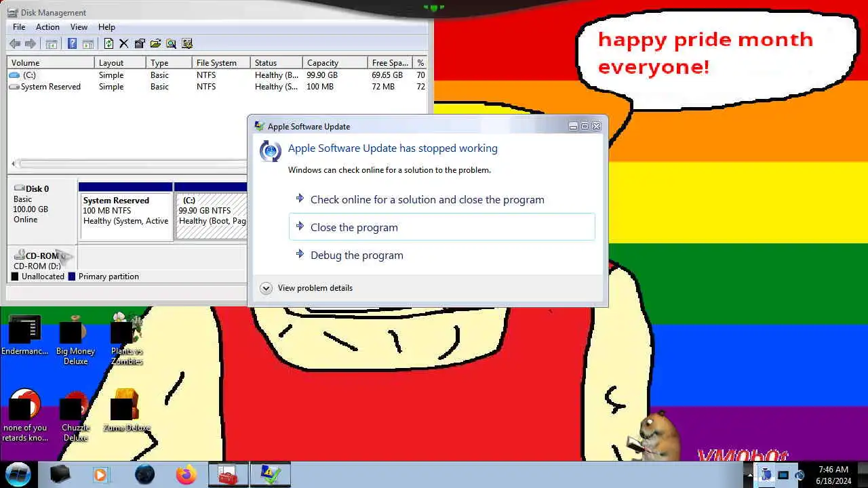Select the Zuma Deluxe desktop icon

click(x=125, y=405)
